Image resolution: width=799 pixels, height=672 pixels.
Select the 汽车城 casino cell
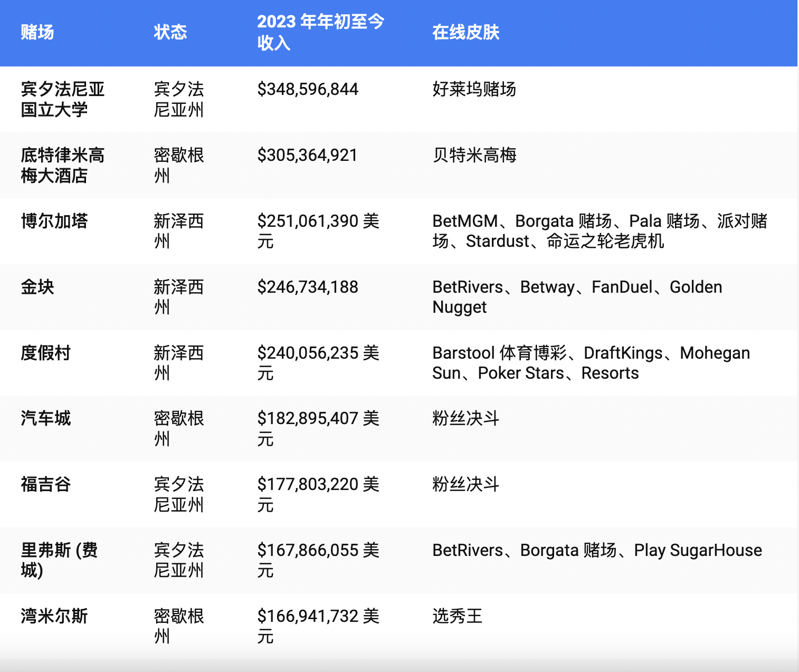pos(46,418)
